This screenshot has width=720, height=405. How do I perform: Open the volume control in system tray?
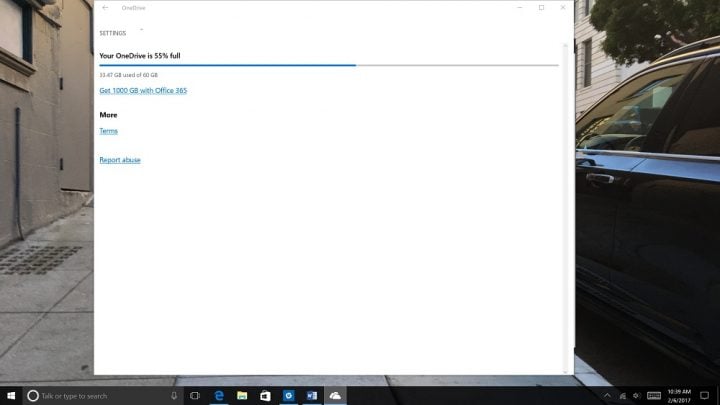[x=635, y=396]
